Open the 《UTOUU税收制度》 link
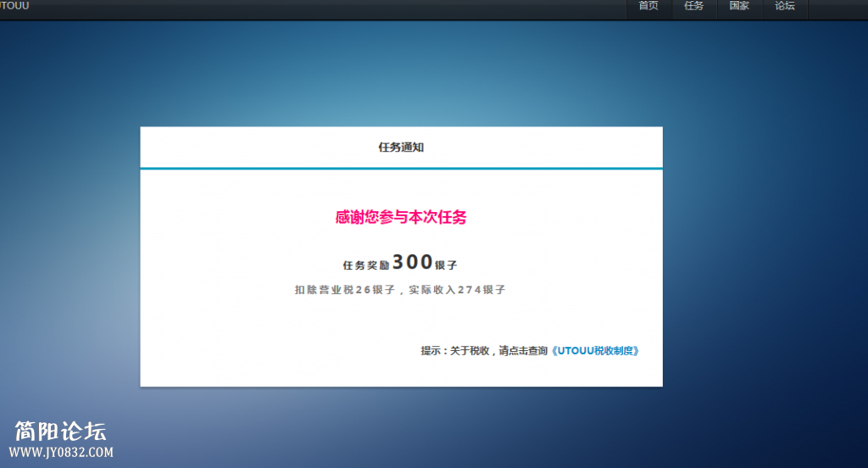 click(x=595, y=351)
